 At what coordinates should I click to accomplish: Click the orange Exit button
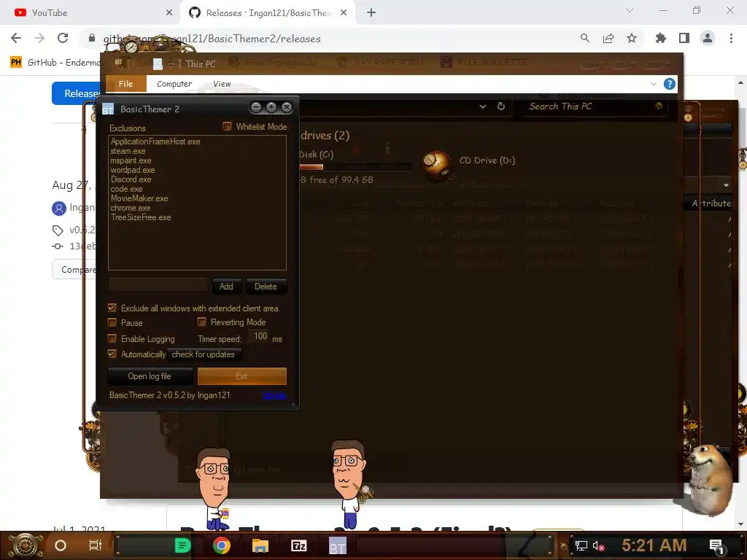pos(242,376)
